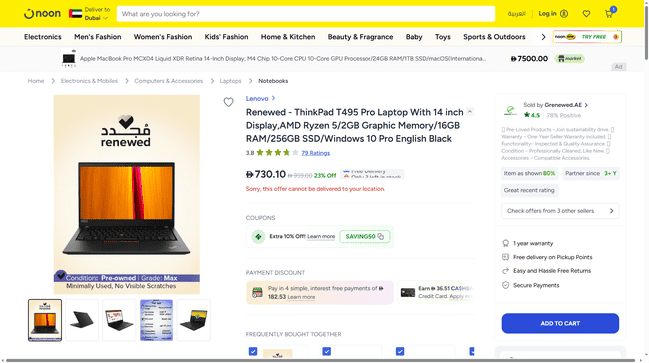Select the third laptop angle thumbnail

pyautogui.click(x=119, y=320)
